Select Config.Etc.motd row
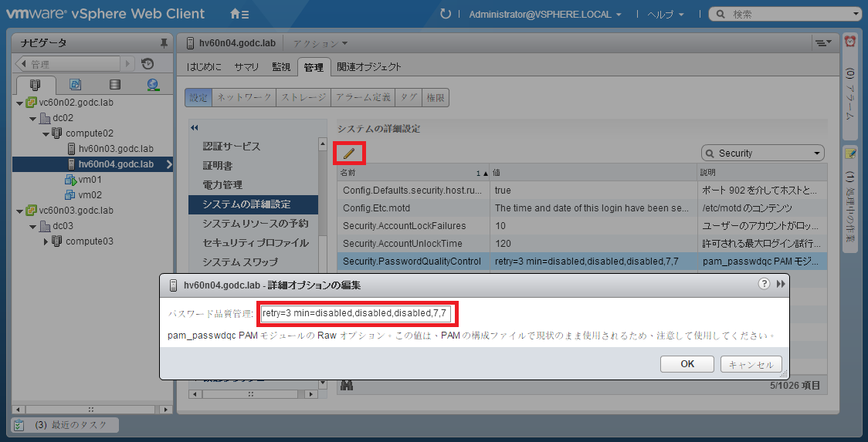The width and height of the screenshot is (868, 442). click(581, 208)
